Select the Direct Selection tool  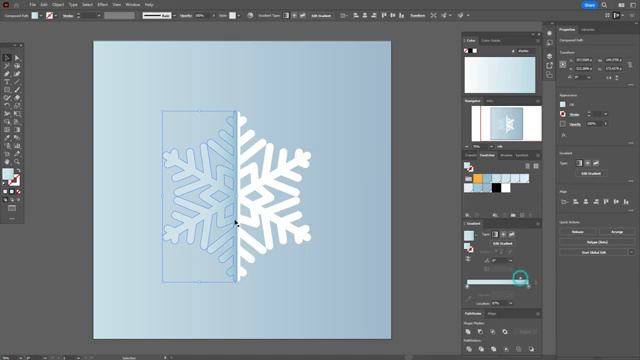17,58
